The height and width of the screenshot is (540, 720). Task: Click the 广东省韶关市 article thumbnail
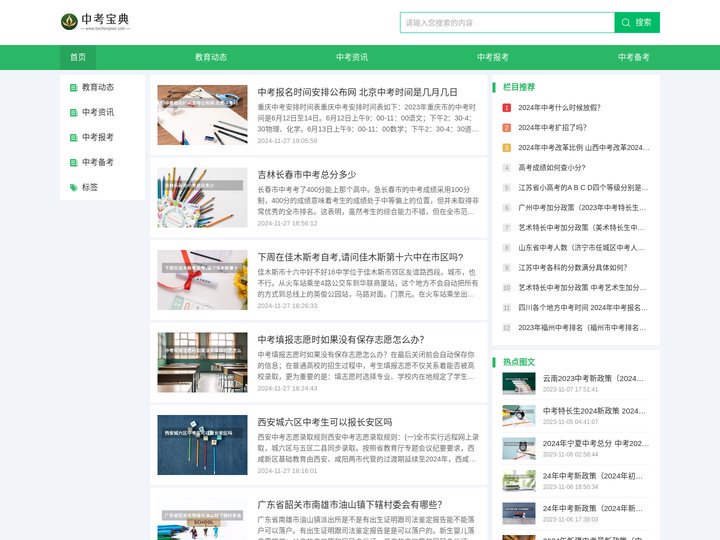[202, 519]
